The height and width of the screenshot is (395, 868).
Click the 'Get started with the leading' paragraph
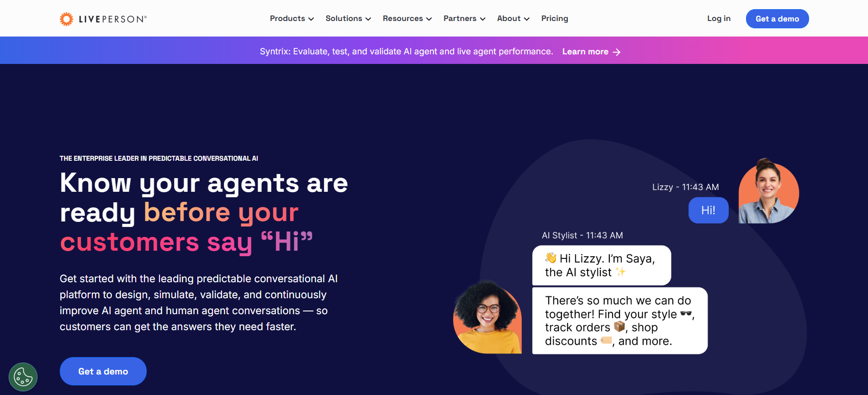(x=199, y=302)
